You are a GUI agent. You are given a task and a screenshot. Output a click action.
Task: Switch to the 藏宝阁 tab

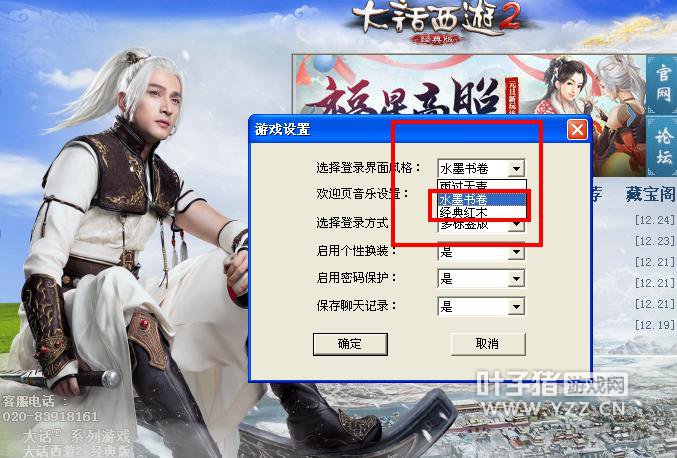click(x=651, y=195)
